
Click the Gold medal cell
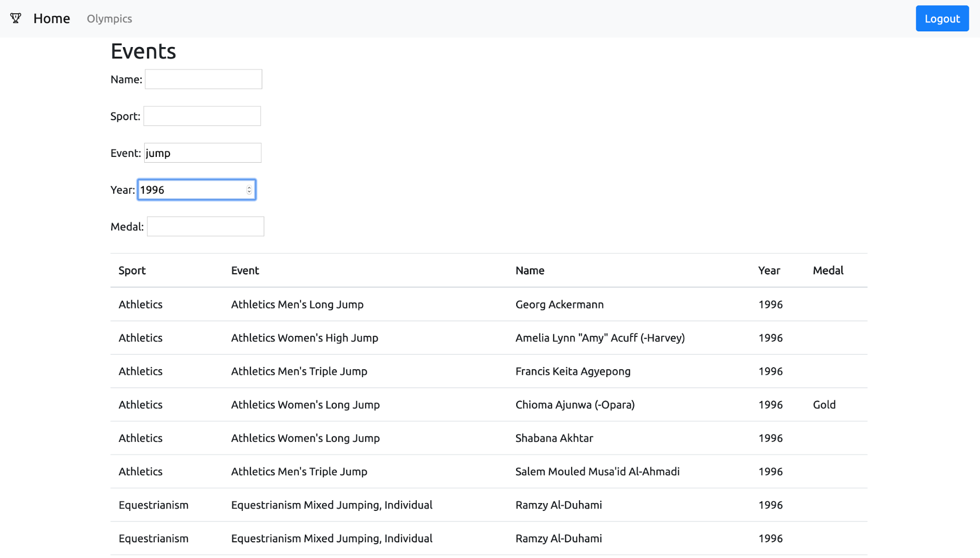point(824,405)
